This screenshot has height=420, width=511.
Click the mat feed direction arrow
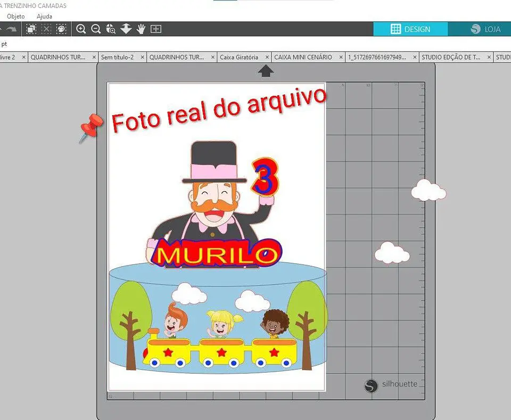coord(266,71)
